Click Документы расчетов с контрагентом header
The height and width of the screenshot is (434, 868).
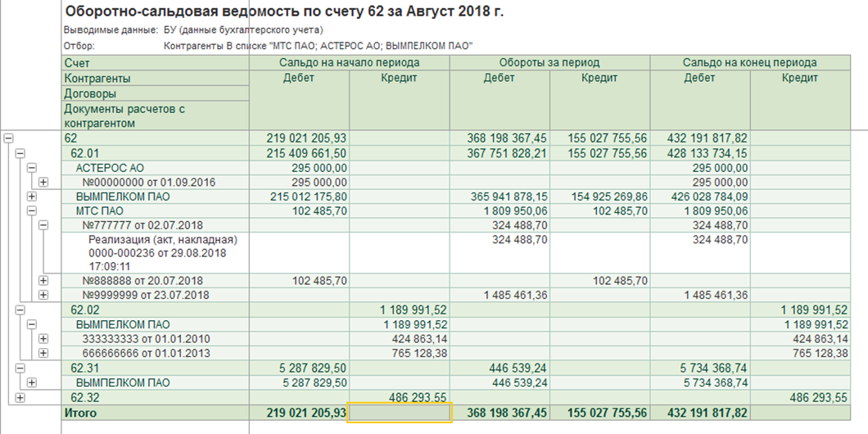tap(156, 116)
